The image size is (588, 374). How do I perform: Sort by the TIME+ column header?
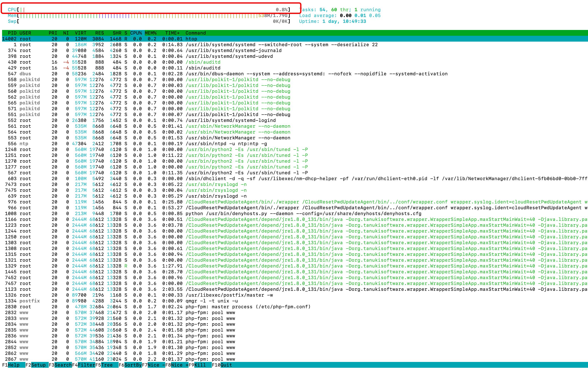(172, 33)
